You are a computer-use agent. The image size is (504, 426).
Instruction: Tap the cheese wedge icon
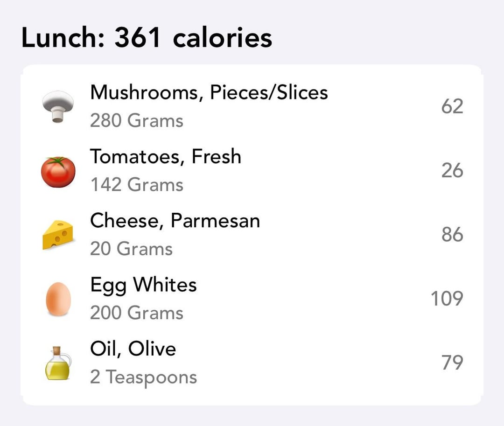click(58, 235)
